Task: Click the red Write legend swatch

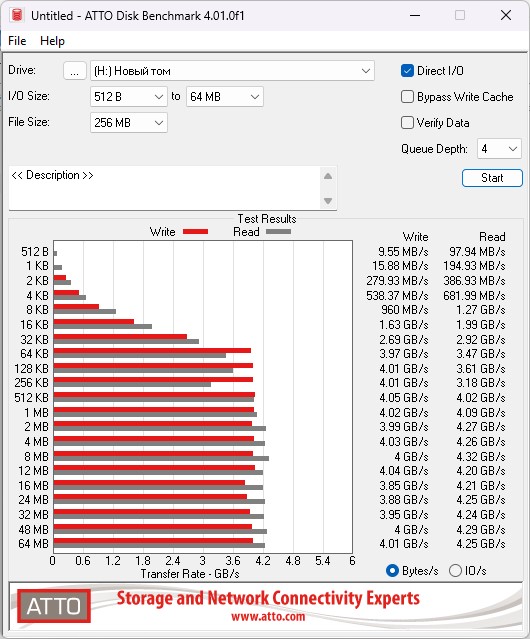Action: tap(196, 231)
